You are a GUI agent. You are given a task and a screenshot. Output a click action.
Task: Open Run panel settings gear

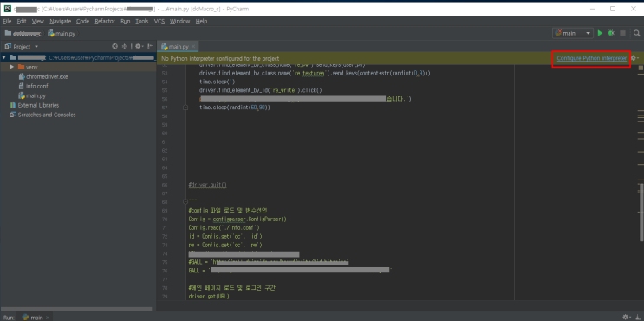click(x=627, y=317)
